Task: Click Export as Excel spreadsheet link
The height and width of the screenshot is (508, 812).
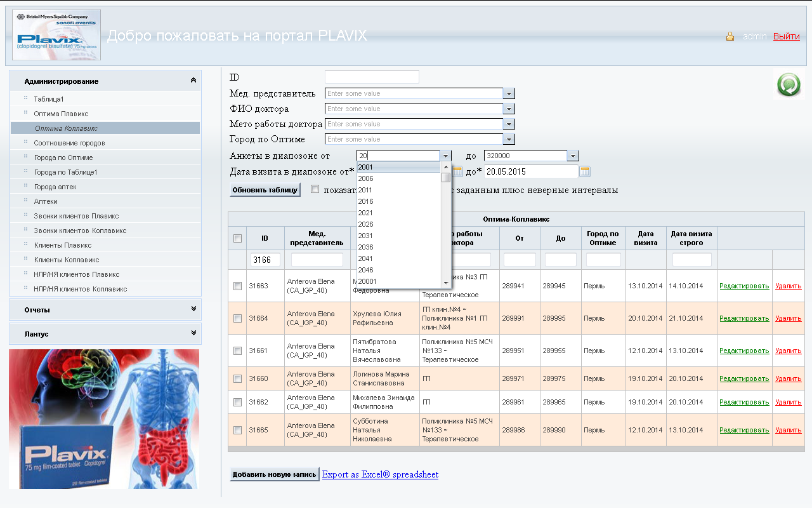Action: click(x=380, y=474)
